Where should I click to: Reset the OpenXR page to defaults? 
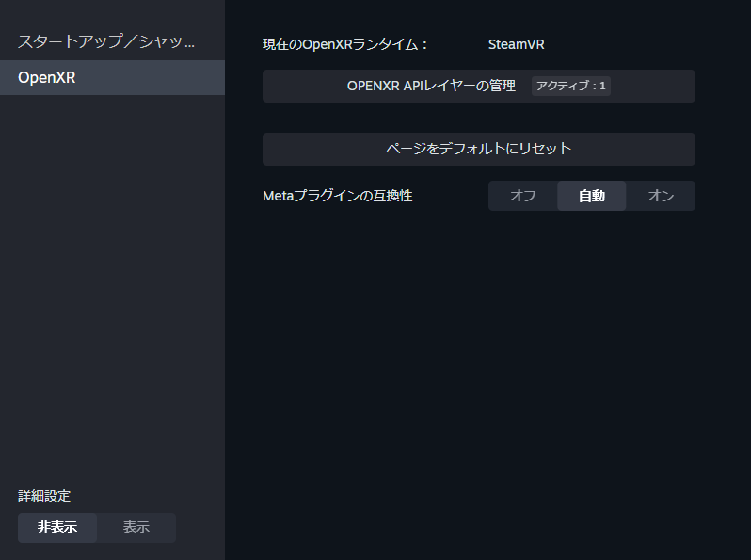pos(478,149)
